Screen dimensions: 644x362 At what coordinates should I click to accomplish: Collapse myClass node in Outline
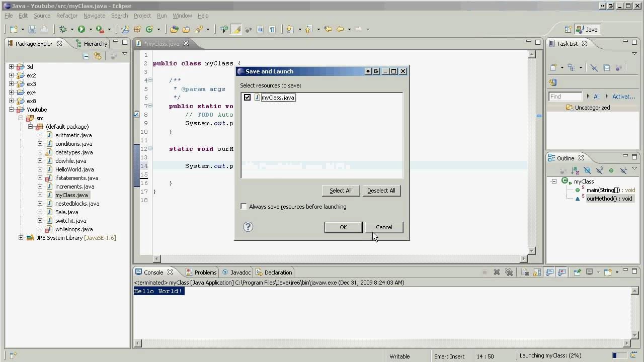pyautogui.click(x=554, y=182)
